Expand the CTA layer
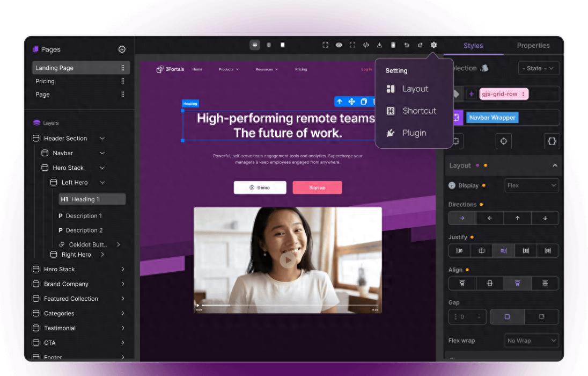Screen dimensions: 588x376 (x=123, y=343)
